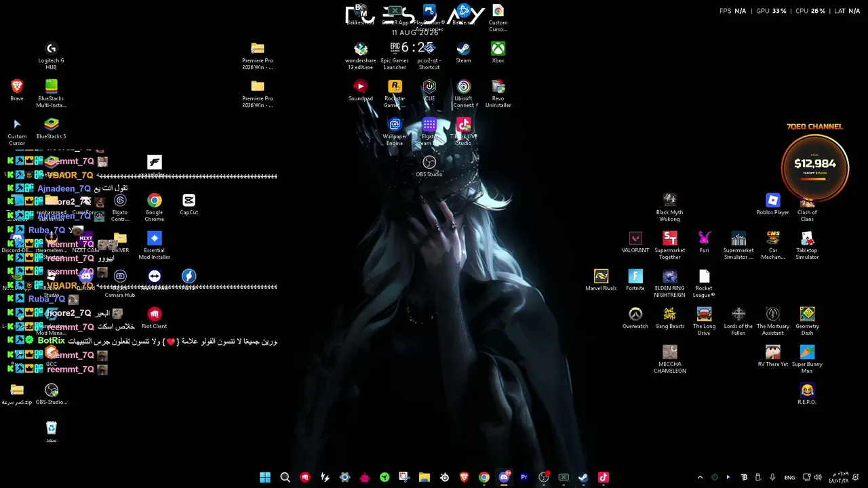The image size is (868, 488).
Task: Open TikTok LIVE Studio desktop shortcut
Action: click(463, 131)
